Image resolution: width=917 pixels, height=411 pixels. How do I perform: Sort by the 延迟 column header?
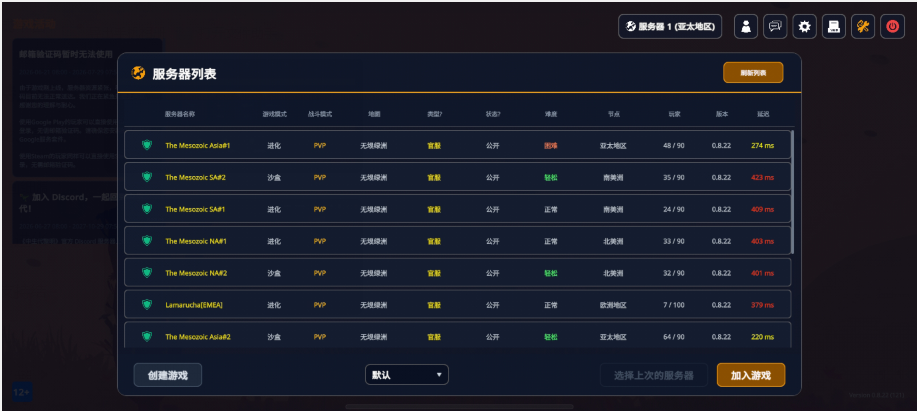763,114
